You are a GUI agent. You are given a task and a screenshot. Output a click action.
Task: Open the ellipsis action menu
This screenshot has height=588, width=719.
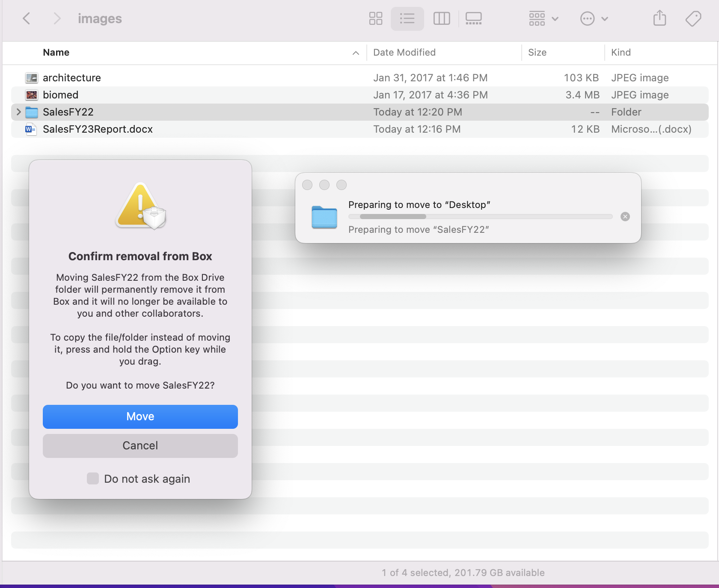tap(594, 18)
